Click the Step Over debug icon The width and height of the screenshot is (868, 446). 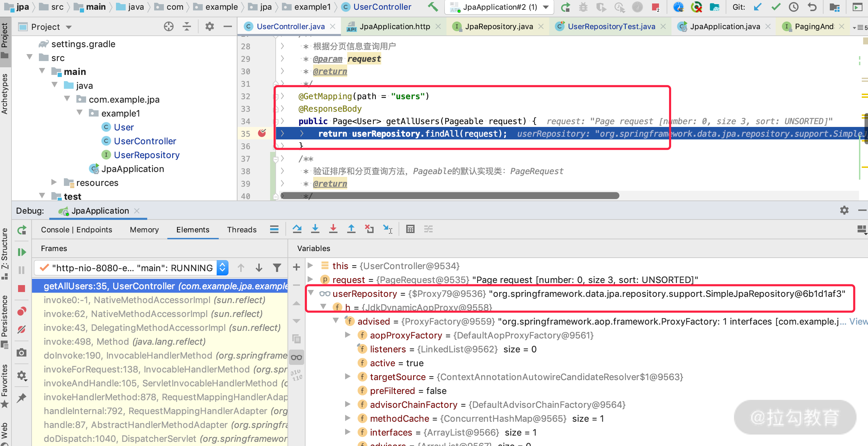tap(297, 229)
